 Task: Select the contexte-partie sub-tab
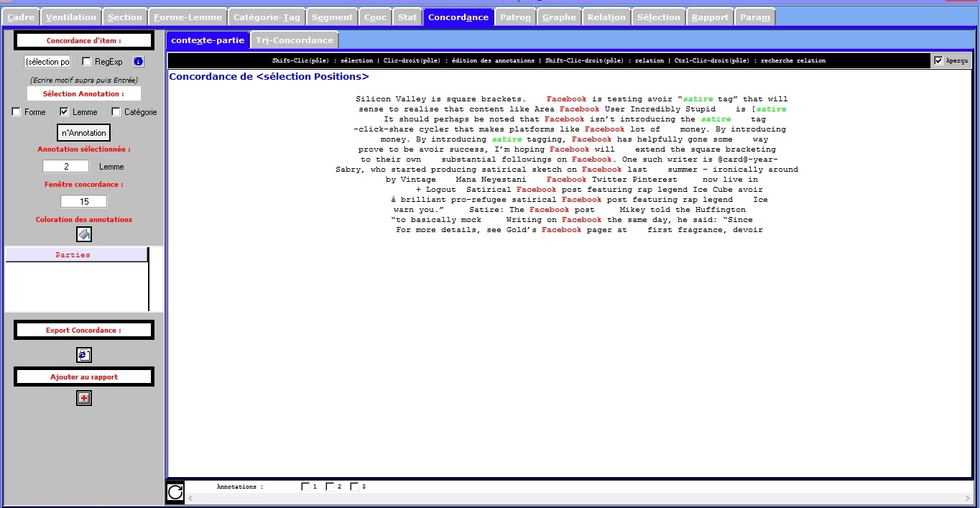pyautogui.click(x=208, y=40)
